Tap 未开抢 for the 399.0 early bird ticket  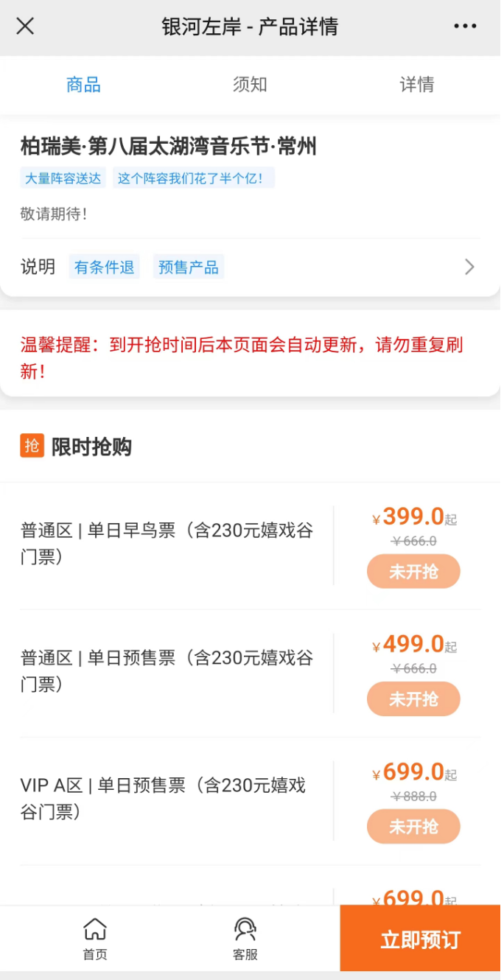click(x=413, y=572)
